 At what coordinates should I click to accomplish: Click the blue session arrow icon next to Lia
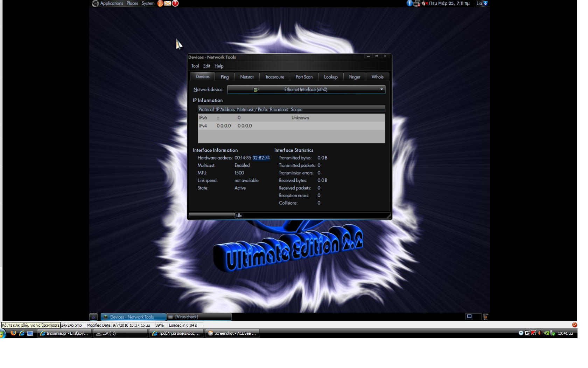(485, 3)
